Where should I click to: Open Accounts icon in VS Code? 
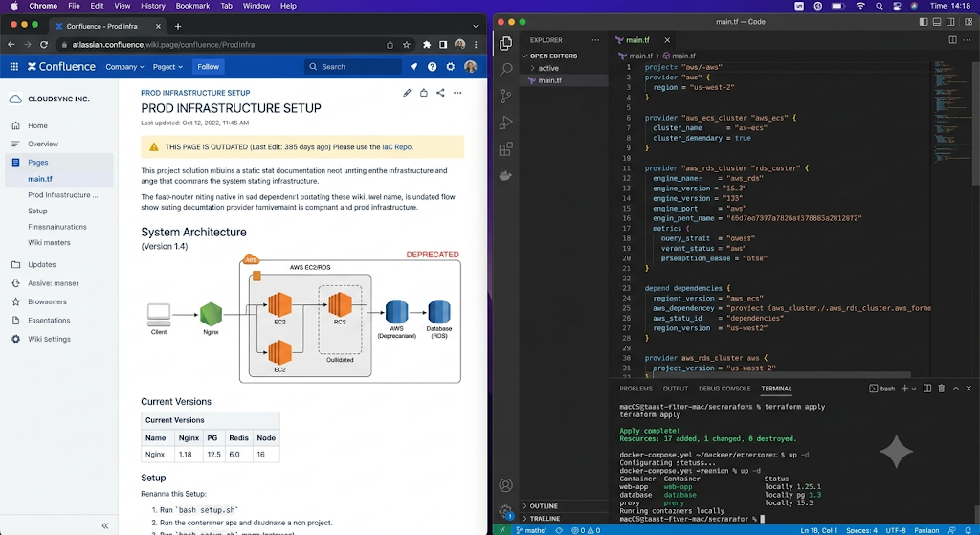click(505, 485)
